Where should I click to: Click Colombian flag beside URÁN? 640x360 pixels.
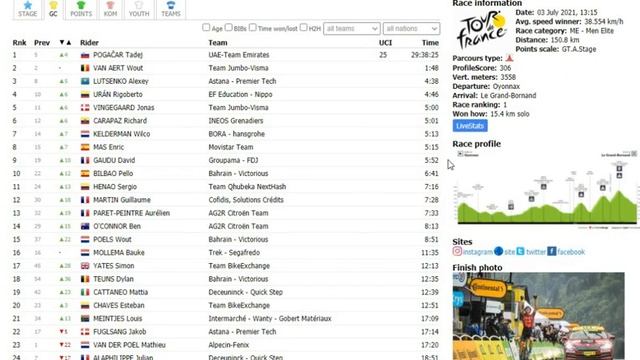point(85,95)
